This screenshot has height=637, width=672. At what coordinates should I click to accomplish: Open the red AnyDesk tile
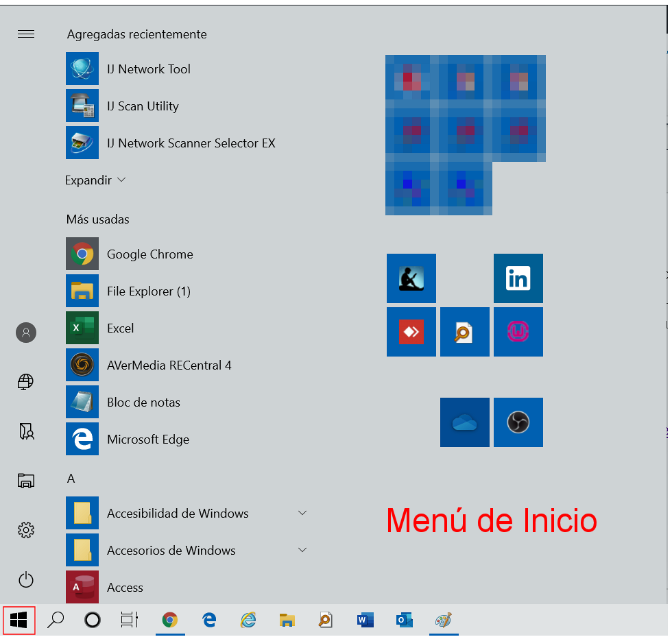pyautogui.click(x=411, y=332)
